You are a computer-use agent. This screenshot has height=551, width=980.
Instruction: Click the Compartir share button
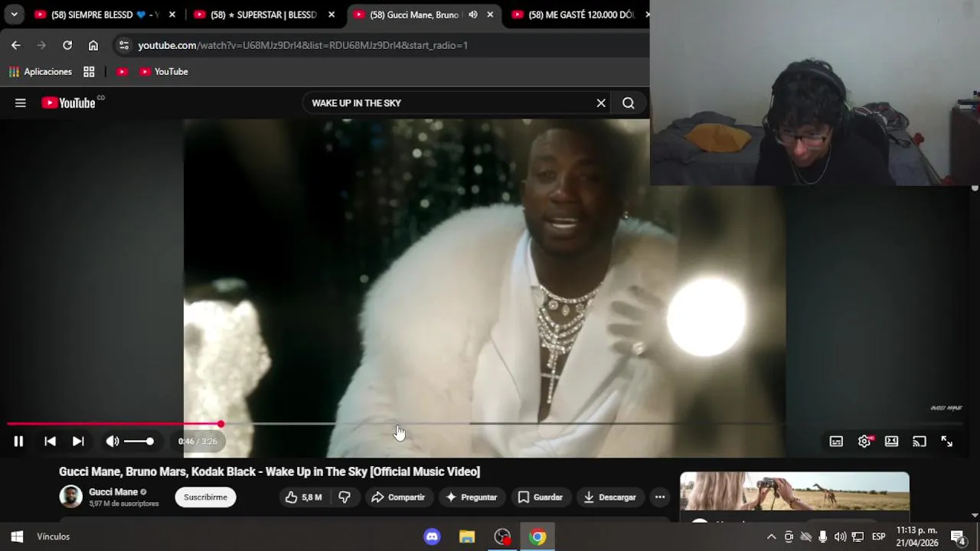click(398, 497)
